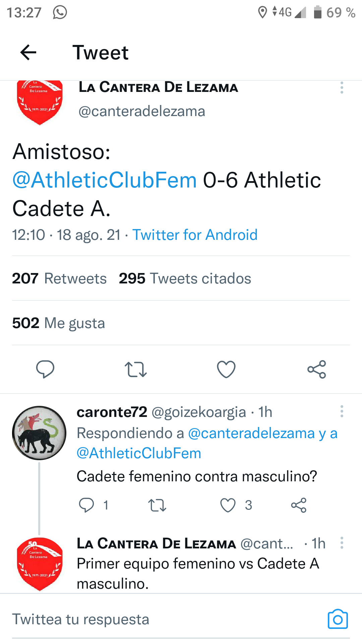Share the main tweet
Screen dimensions: 362x644
pos(317,369)
